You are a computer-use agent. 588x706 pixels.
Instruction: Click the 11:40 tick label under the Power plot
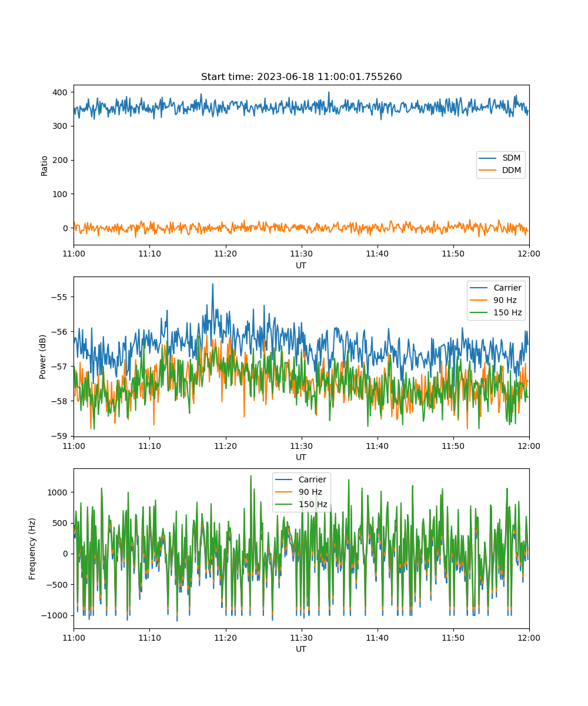point(377,445)
